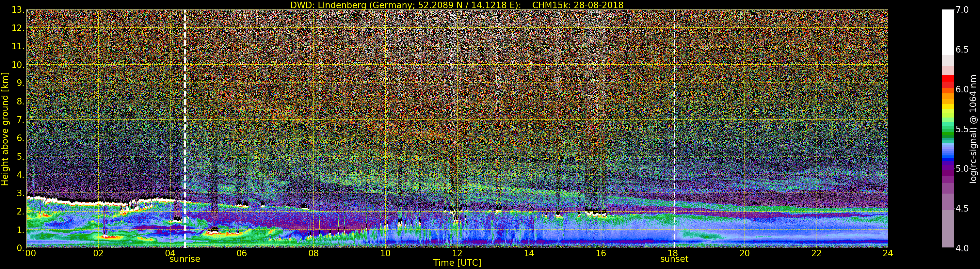Click the 'sunset' label below the axis

[674, 259]
